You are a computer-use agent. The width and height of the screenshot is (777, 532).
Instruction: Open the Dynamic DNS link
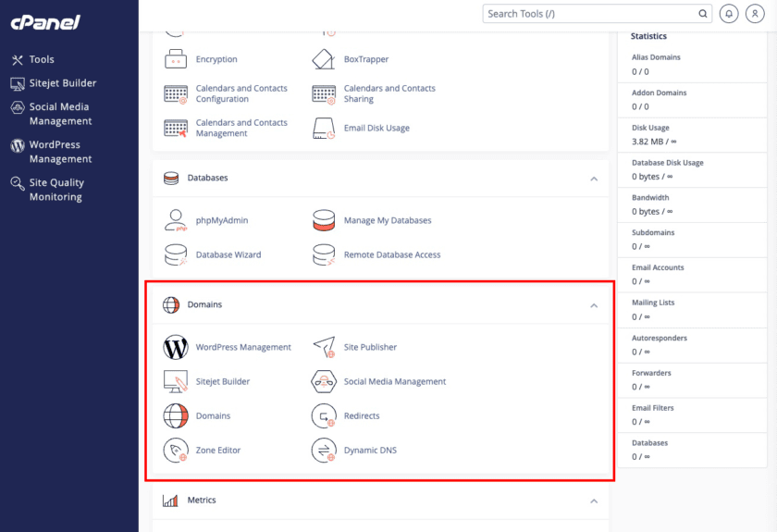[370, 451]
